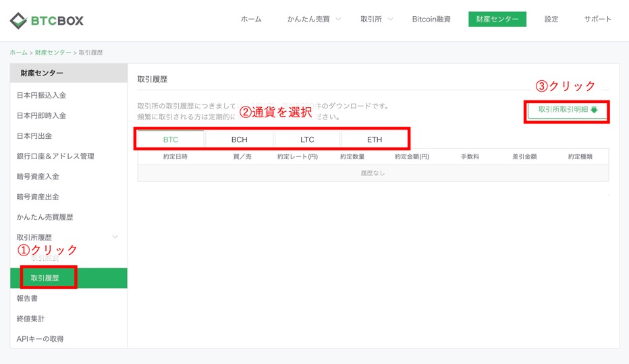The image size is (629, 364).
Task: Open the ホーム navigation item
Action: pyautogui.click(x=251, y=20)
